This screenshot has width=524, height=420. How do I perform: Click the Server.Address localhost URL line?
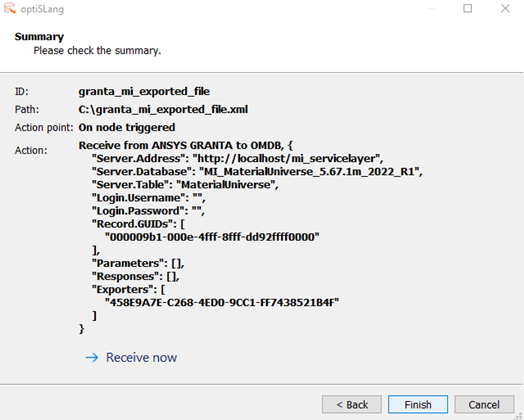point(237,158)
